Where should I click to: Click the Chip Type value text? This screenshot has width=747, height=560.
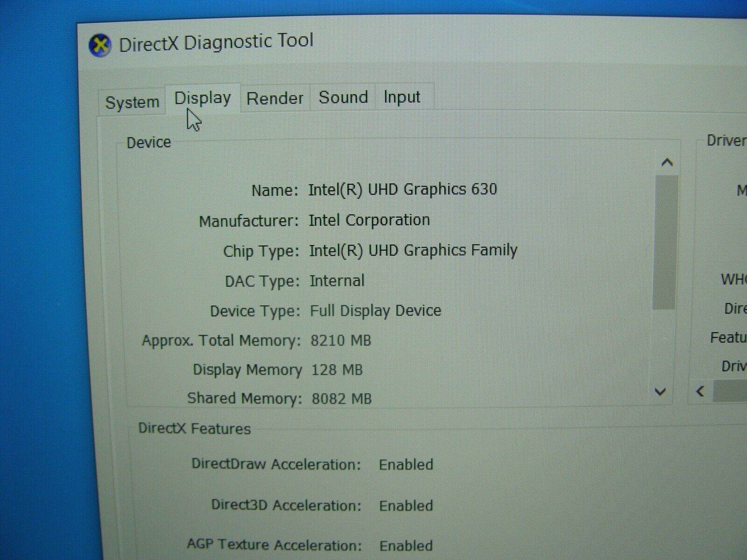click(413, 251)
